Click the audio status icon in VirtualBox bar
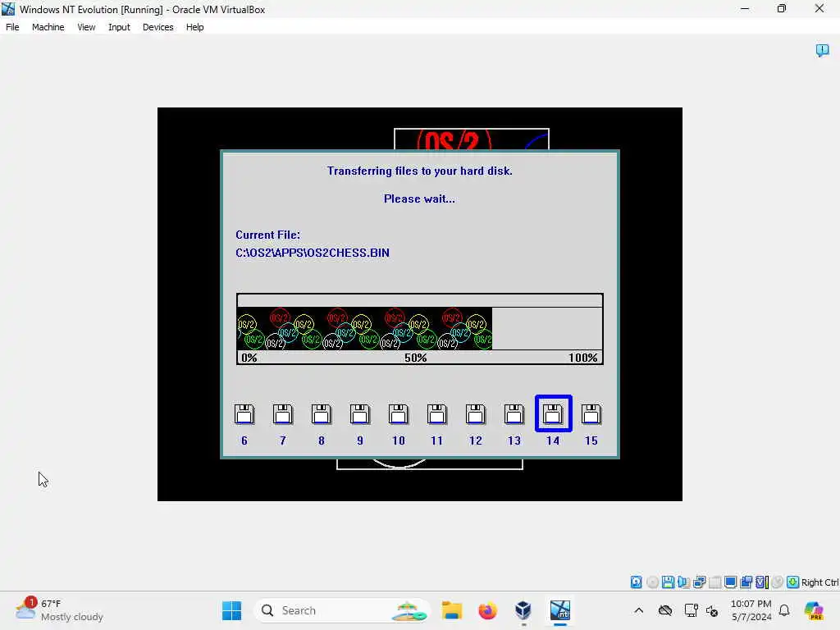 [x=683, y=582]
